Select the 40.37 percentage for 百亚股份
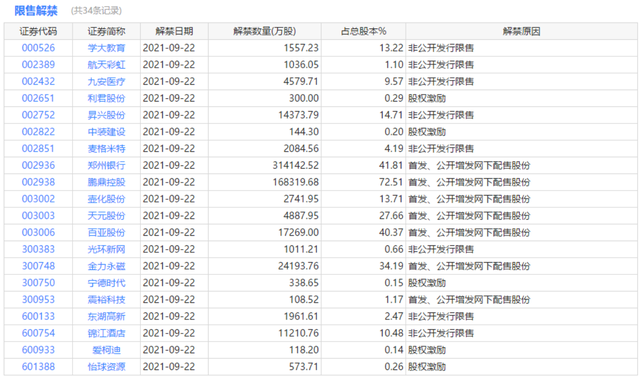This screenshot has height=378, width=640. click(x=391, y=232)
